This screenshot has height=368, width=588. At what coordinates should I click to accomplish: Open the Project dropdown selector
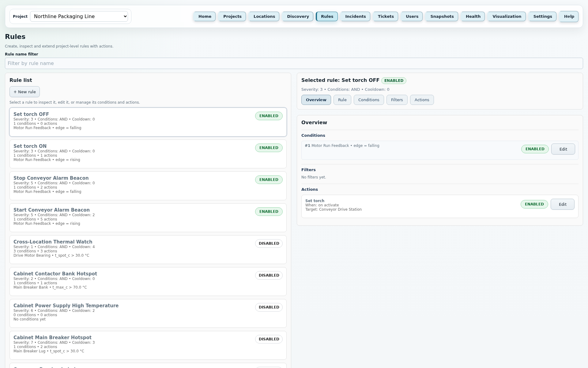[x=79, y=17]
